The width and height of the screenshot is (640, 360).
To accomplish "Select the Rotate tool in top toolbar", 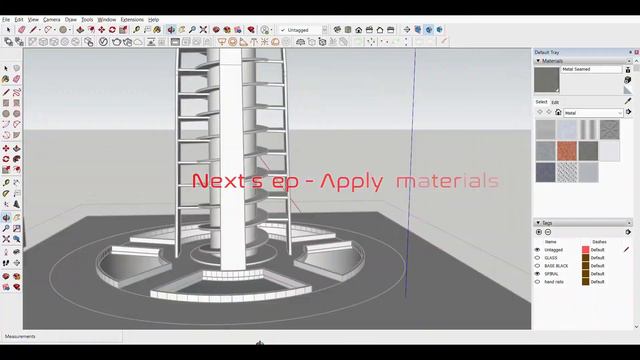I will pos(112,30).
